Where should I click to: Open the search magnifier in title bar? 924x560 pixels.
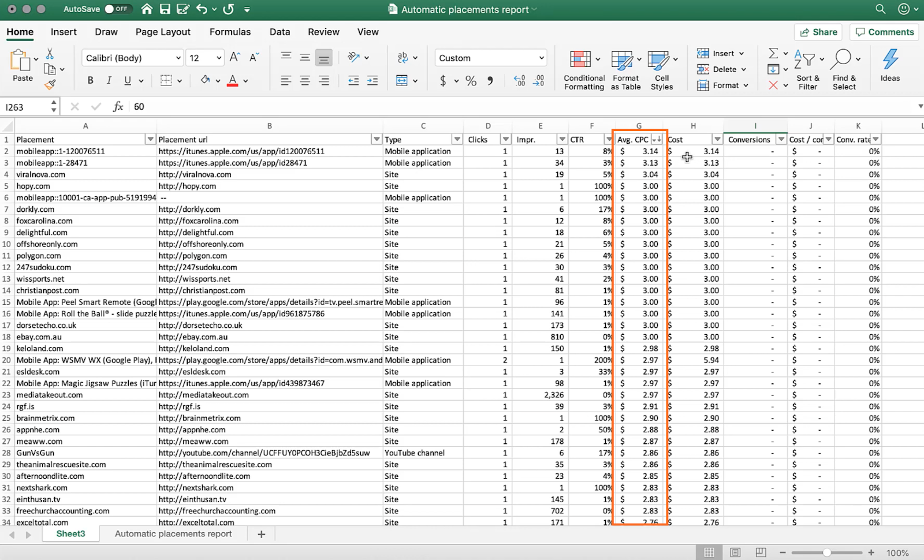pos(880,9)
